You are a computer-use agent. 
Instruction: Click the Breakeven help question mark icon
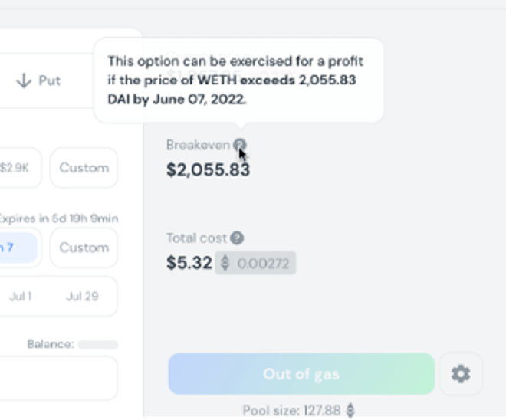(x=240, y=144)
